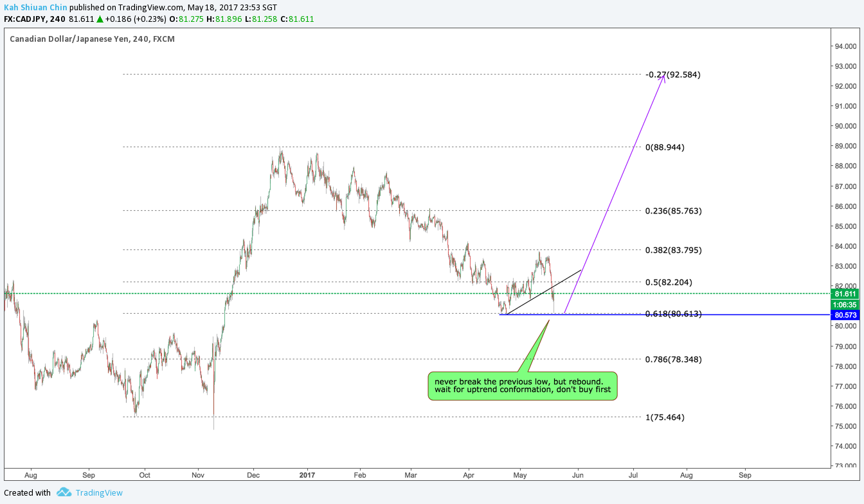This screenshot has height=504, width=864.
Task: Click the green 81.611 current price tag
Action: [x=845, y=293]
